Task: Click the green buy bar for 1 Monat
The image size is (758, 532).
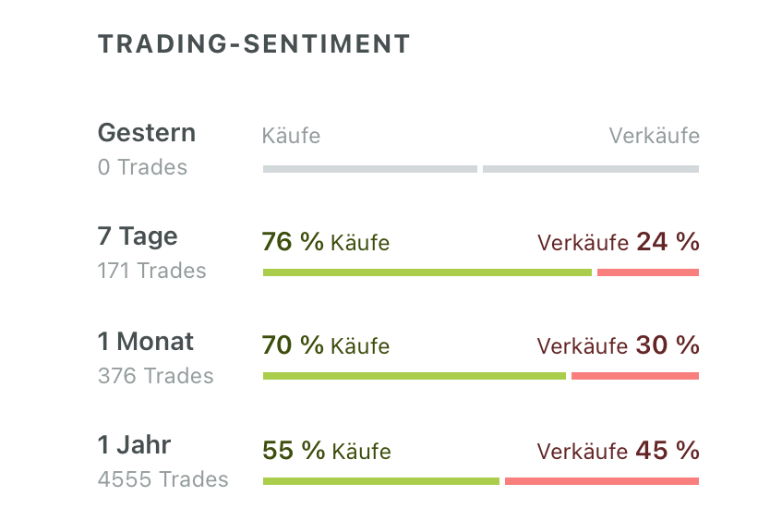Action: pos(414,376)
